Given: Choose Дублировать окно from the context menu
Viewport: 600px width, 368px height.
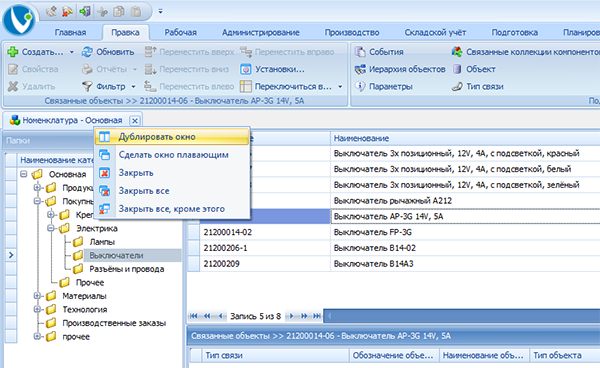Looking at the screenshot, I should click(x=172, y=137).
